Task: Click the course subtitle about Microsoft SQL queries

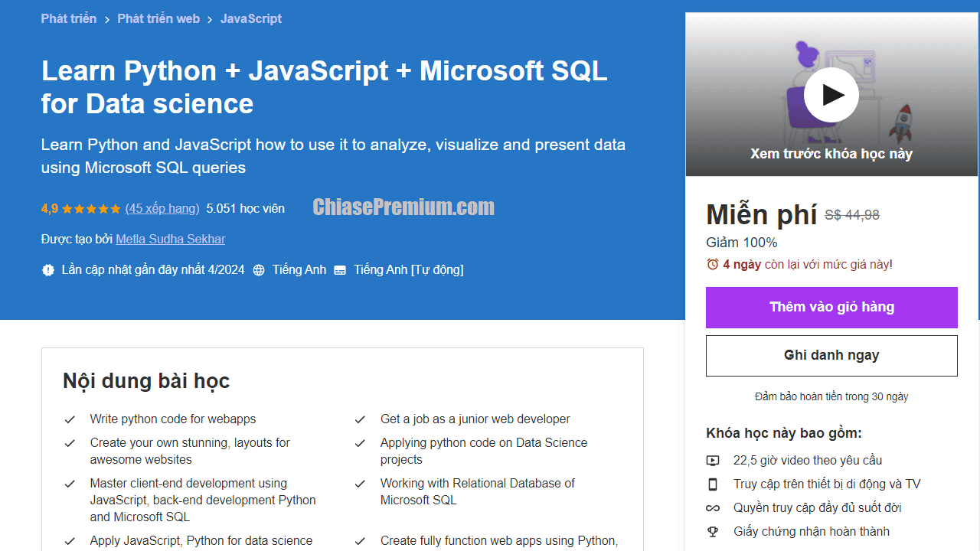Action: (x=333, y=156)
